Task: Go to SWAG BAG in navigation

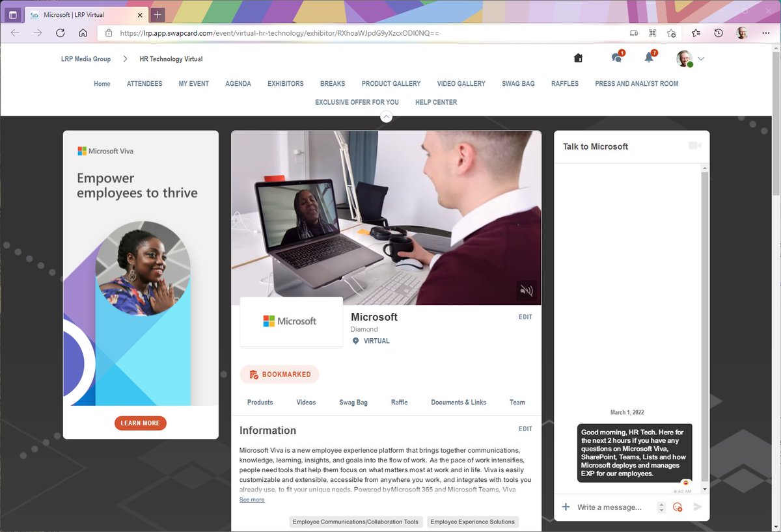Action: [518, 84]
